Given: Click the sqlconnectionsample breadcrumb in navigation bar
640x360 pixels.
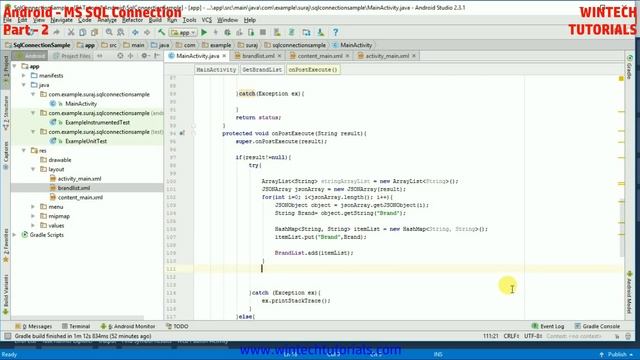Looking at the screenshot, I should click(295, 45).
